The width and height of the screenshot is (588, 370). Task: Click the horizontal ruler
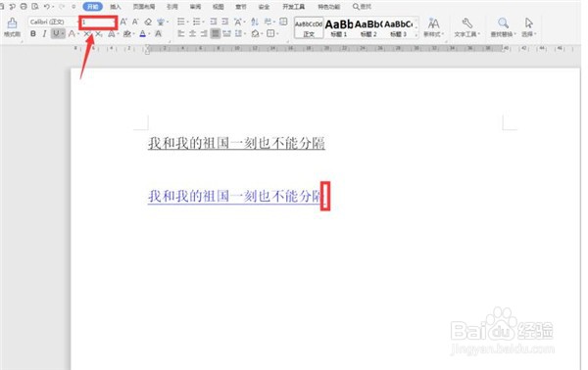click(x=324, y=48)
